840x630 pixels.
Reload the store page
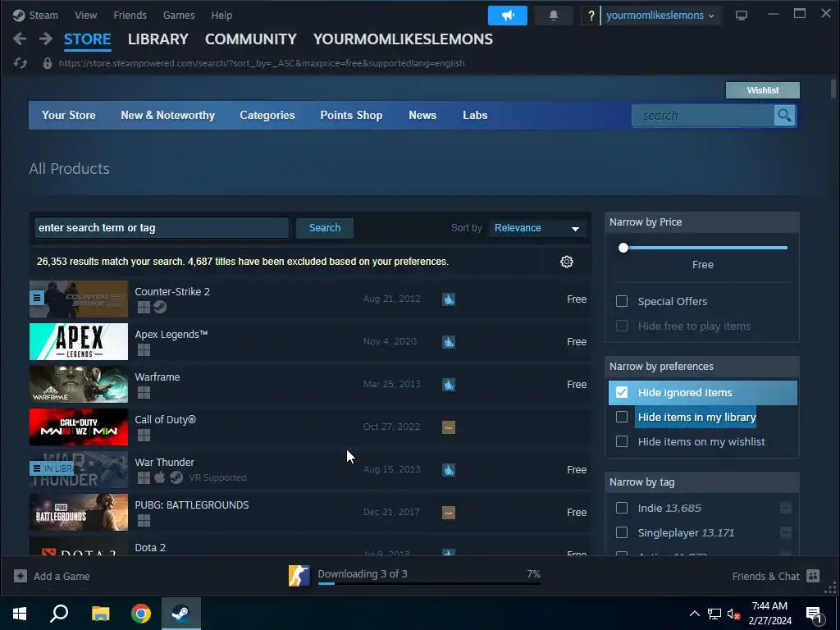[21, 63]
